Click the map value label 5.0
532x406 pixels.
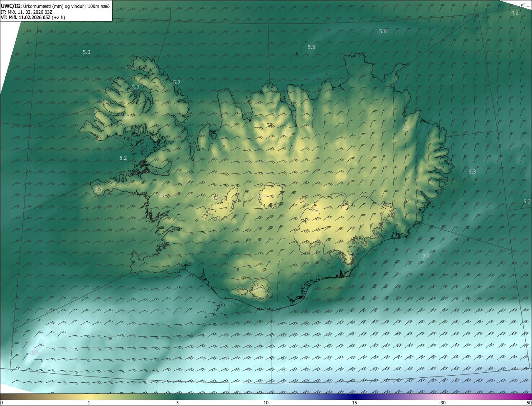[86, 52]
